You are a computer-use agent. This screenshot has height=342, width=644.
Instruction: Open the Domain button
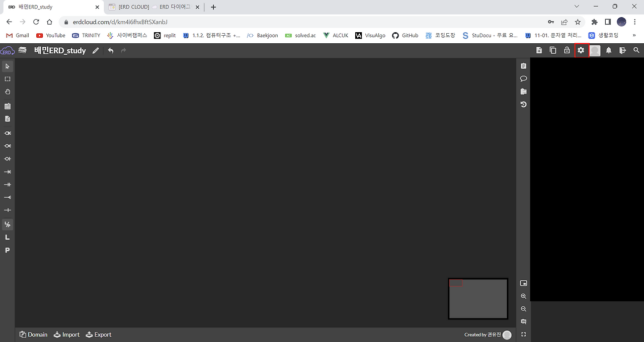click(x=34, y=334)
